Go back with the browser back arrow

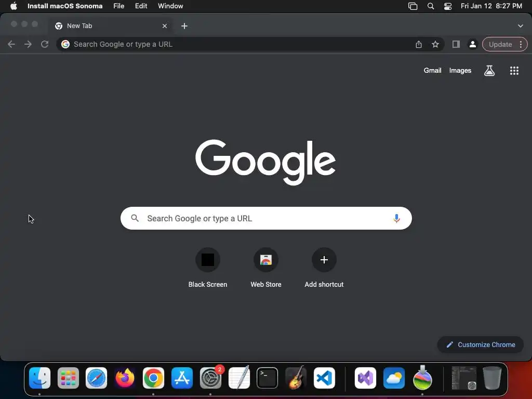11,44
